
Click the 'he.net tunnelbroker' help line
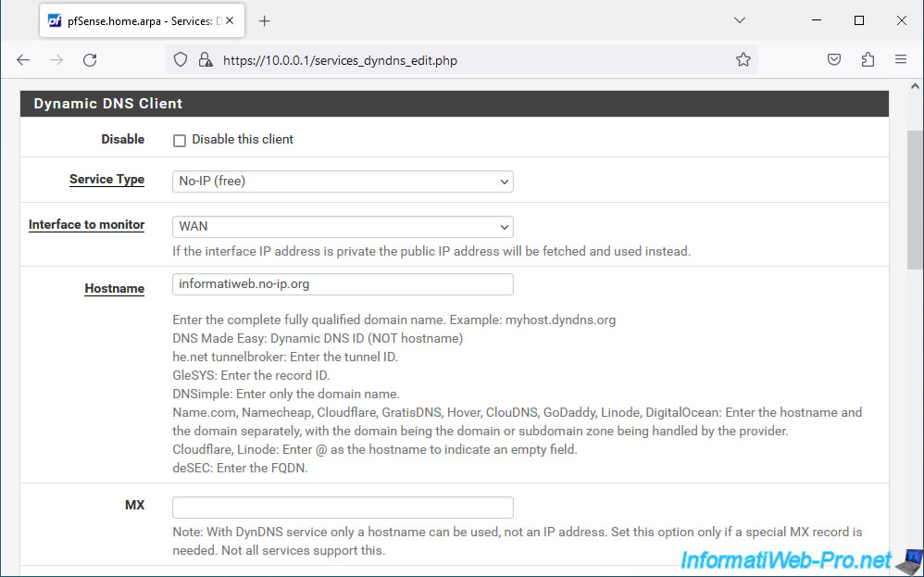pyautogui.click(x=285, y=357)
